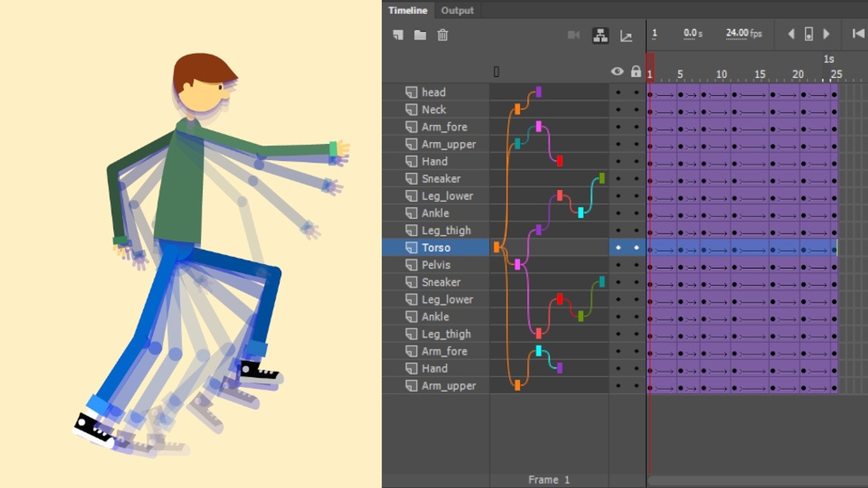
Task: Lock all layers with the padlock icon
Action: click(x=636, y=71)
